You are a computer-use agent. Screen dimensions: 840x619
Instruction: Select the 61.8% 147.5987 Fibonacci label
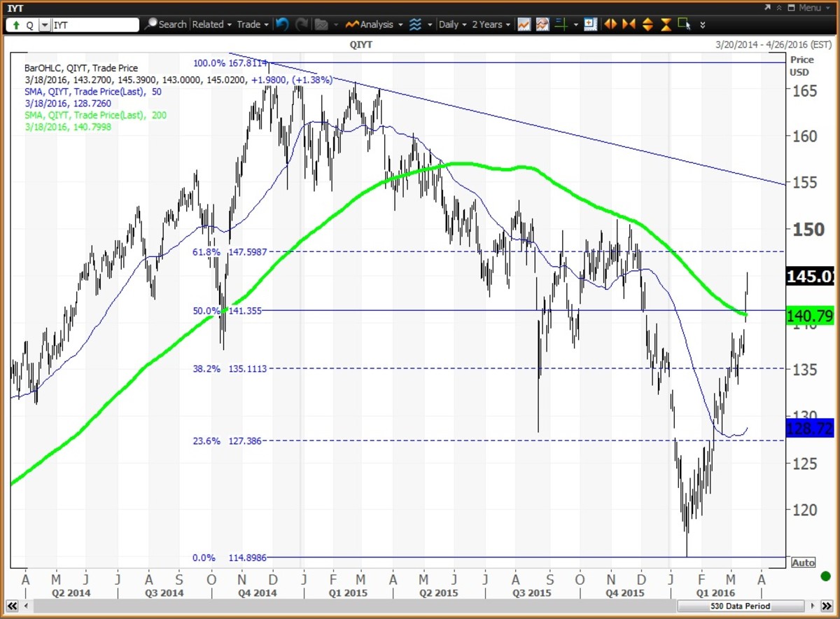pyautogui.click(x=230, y=251)
